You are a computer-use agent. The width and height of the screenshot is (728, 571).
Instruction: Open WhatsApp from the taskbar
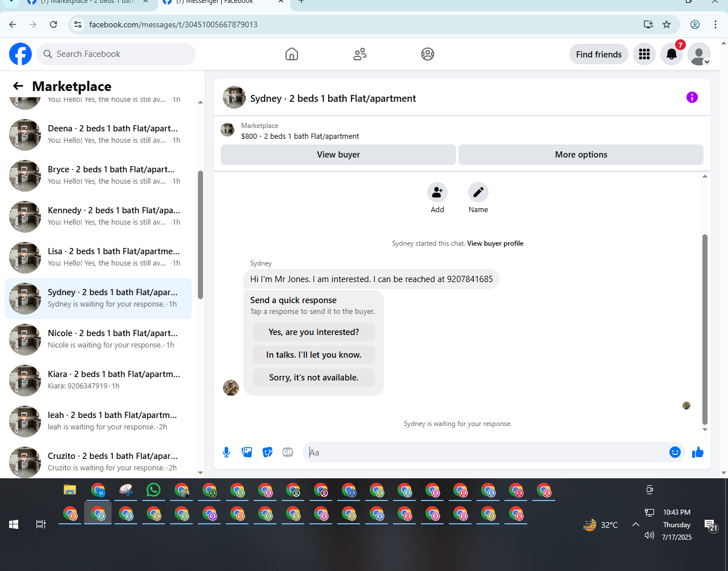coord(154,490)
